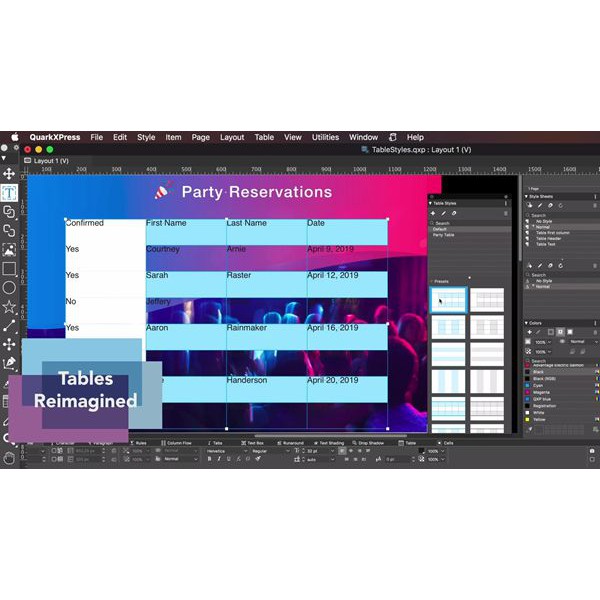Viewport: 600px width, 600px height.
Task: Open the Utilities menu
Action: coord(325,137)
